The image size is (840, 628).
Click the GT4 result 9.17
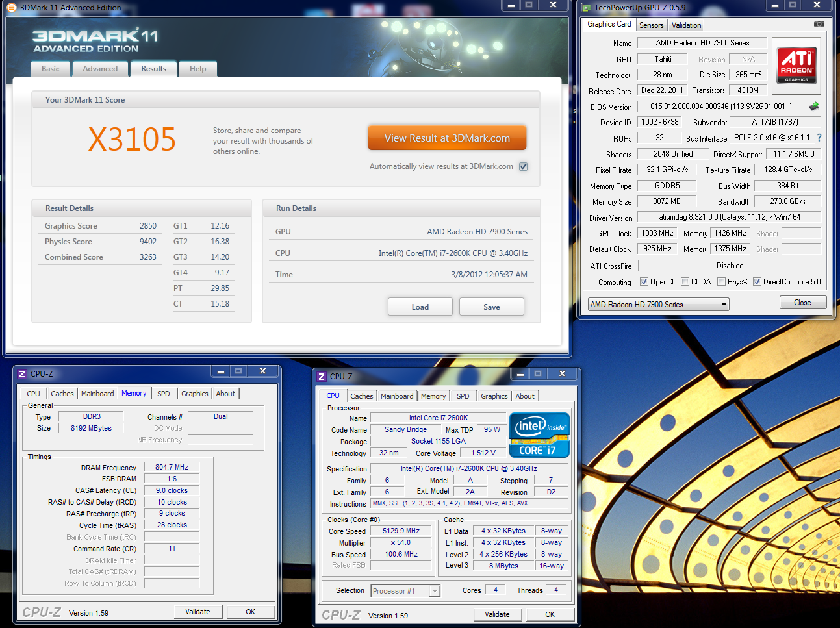[x=222, y=273]
